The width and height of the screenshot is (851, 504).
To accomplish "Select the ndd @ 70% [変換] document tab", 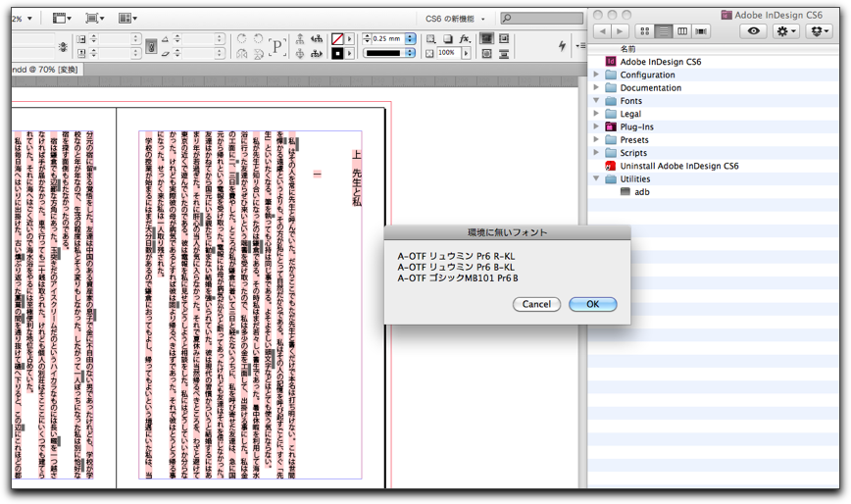I will pos(45,70).
